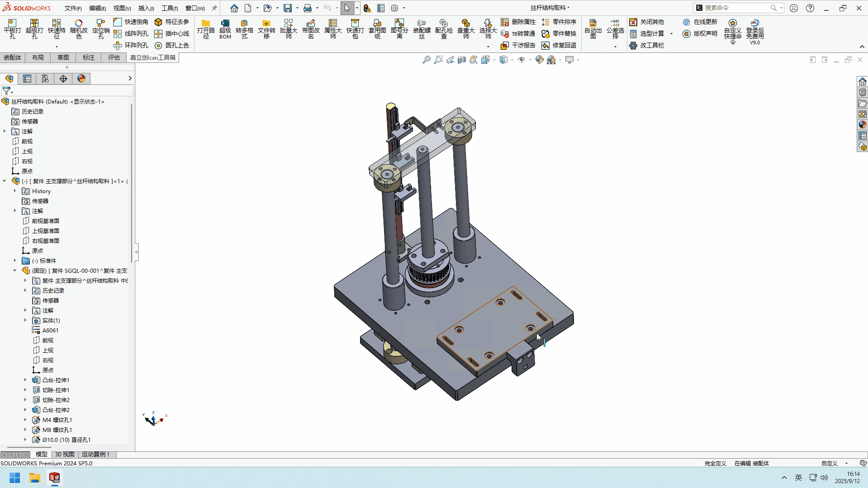
Task: Collapse the ribbon with the chevron arrow
Action: tap(862, 47)
